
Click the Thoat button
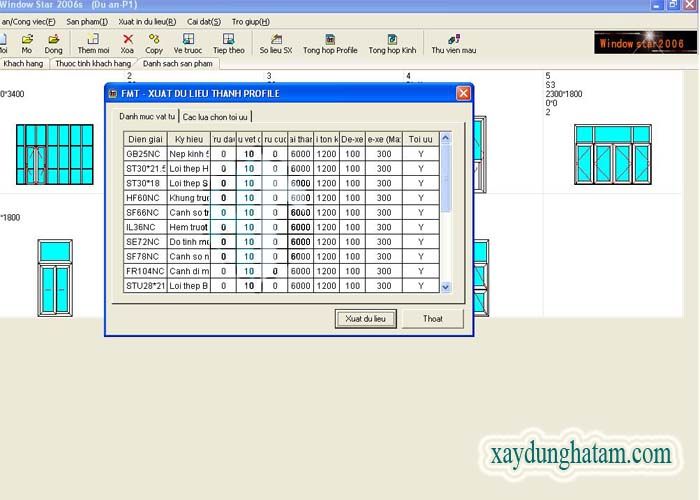[433, 318]
